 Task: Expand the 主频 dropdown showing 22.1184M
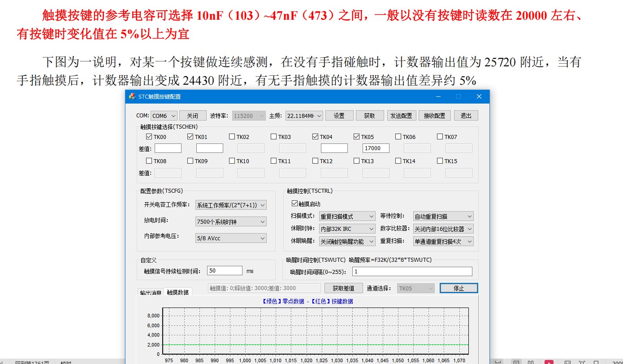tap(304, 116)
